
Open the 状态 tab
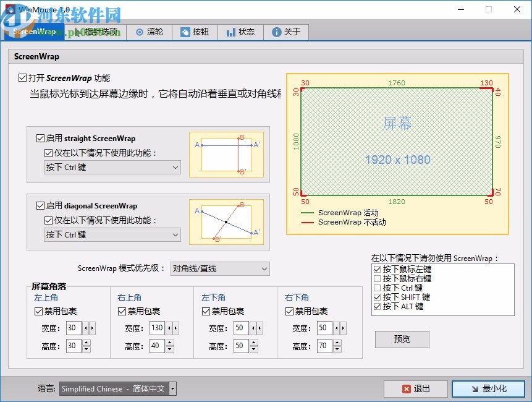point(240,32)
